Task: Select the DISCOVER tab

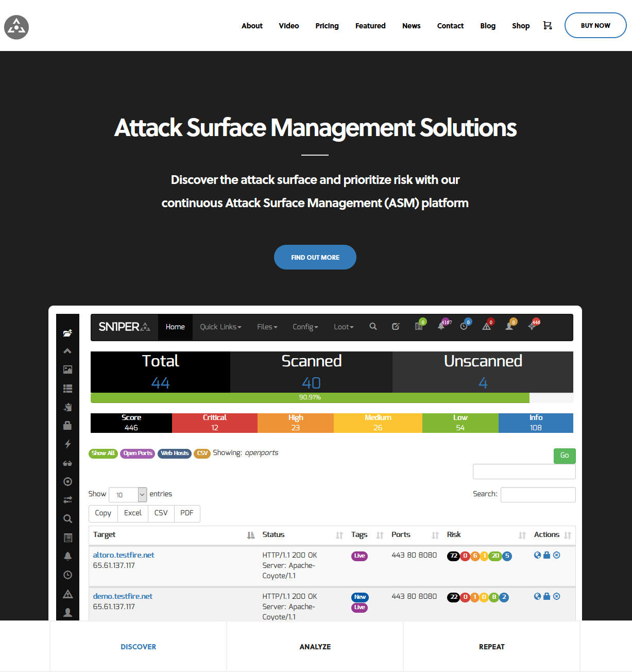Action: click(138, 647)
